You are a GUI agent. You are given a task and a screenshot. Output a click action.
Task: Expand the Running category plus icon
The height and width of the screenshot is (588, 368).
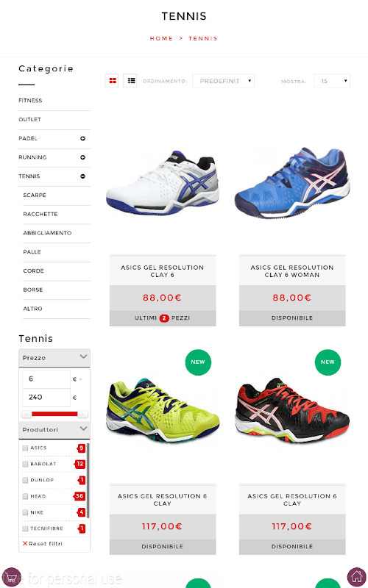[x=82, y=157]
